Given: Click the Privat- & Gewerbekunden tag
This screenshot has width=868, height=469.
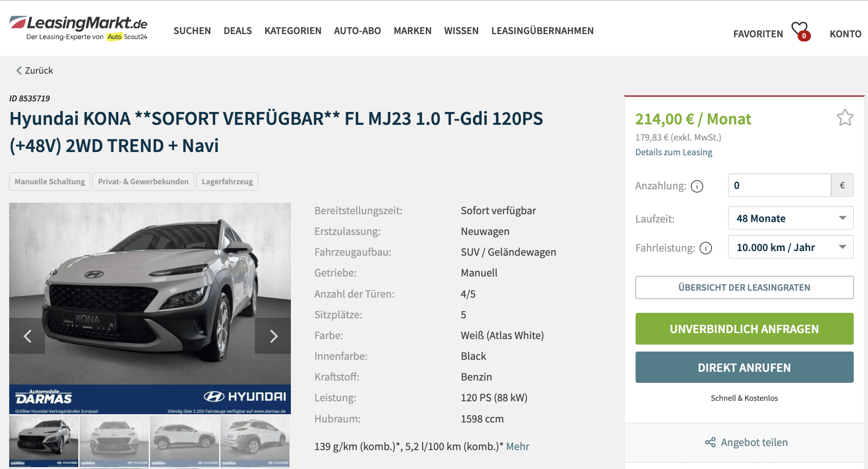Looking at the screenshot, I should point(143,182).
